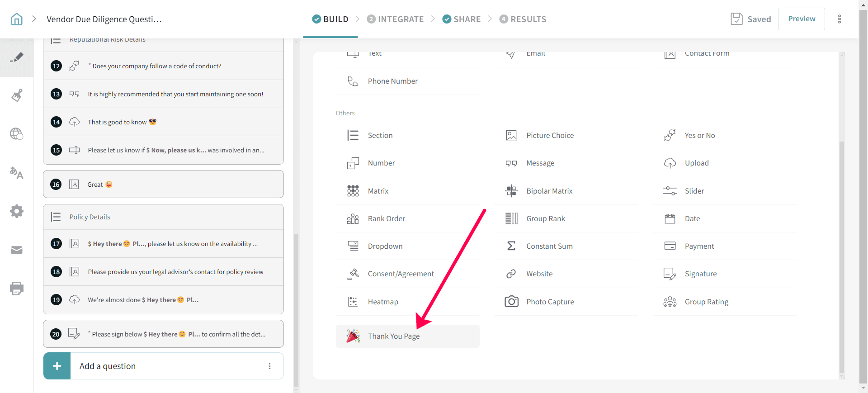Add a Yes or No question
Image resolution: width=868 pixels, height=393 pixels.
click(699, 135)
